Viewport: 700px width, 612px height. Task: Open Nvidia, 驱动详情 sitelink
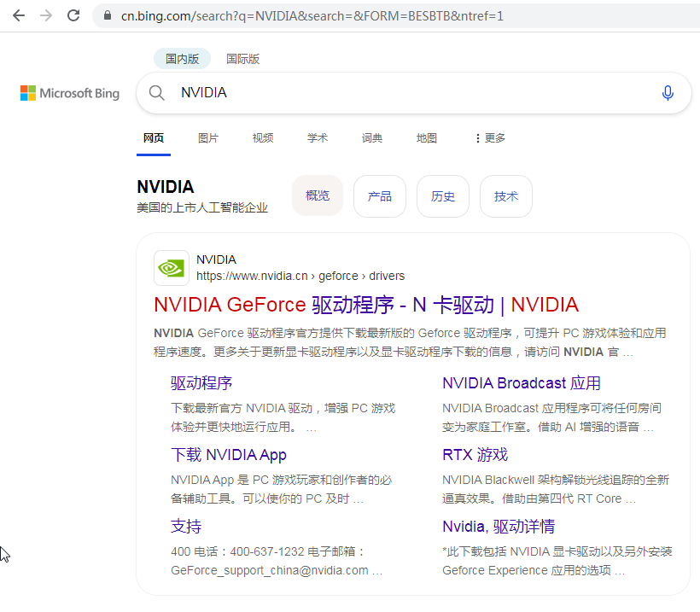click(x=499, y=527)
